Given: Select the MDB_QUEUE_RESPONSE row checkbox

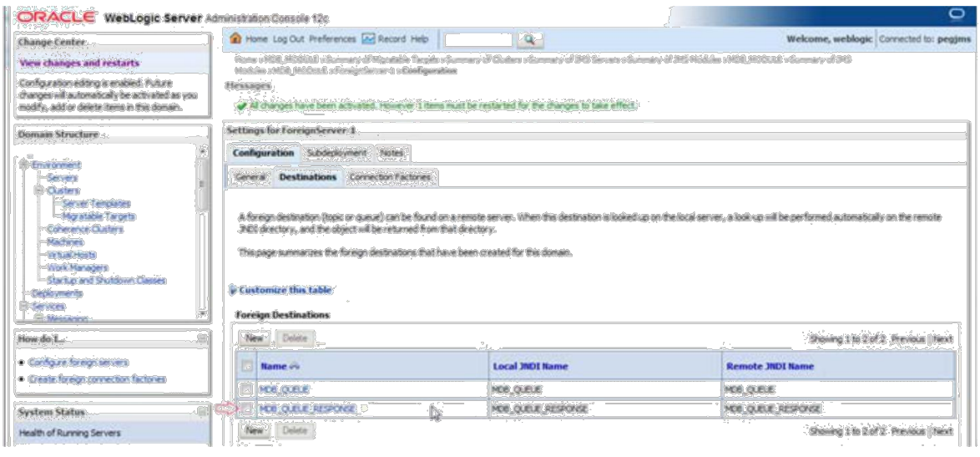Looking at the screenshot, I should point(247,409).
